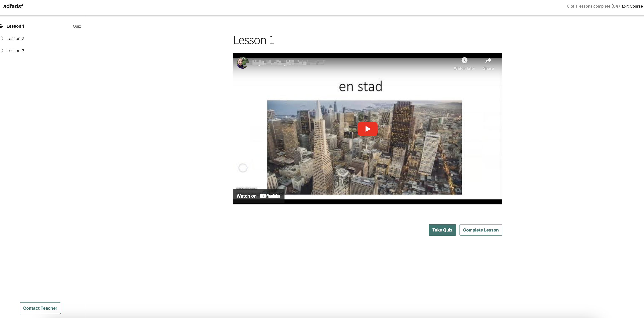Click the Complete Lesson button
644x318 pixels.
click(x=481, y=230)
